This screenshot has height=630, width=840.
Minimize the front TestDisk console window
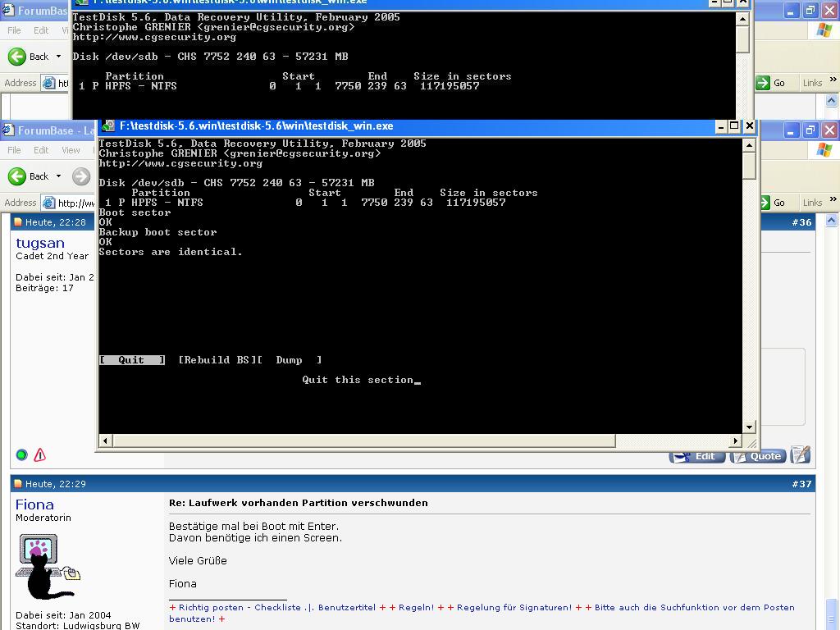[x=721, y=126]
